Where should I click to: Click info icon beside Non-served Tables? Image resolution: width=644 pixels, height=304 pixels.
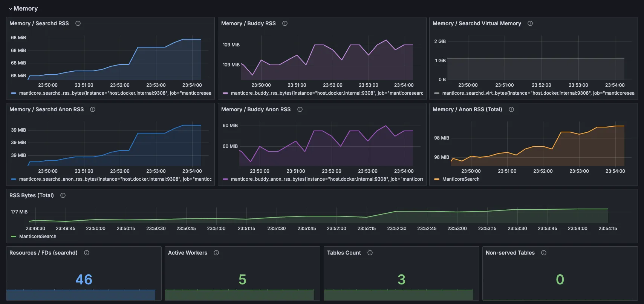coord(544,253)
